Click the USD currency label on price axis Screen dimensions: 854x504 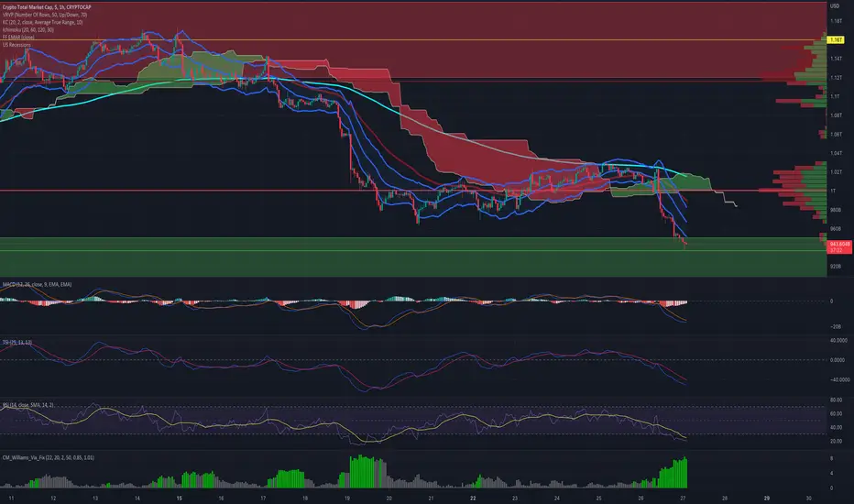tap(835, 6)
